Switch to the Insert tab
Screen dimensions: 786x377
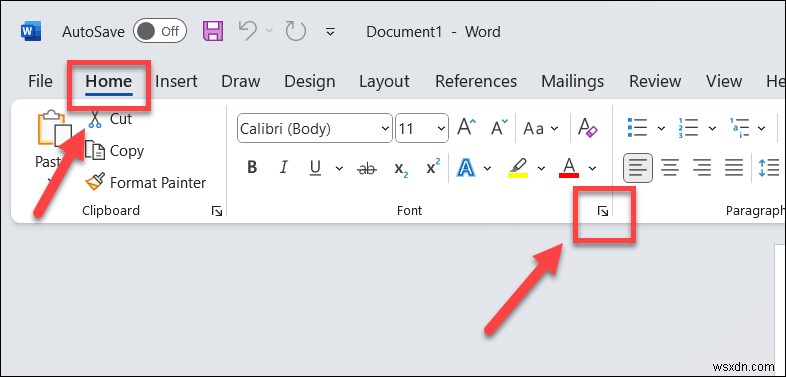coord(176,81)
